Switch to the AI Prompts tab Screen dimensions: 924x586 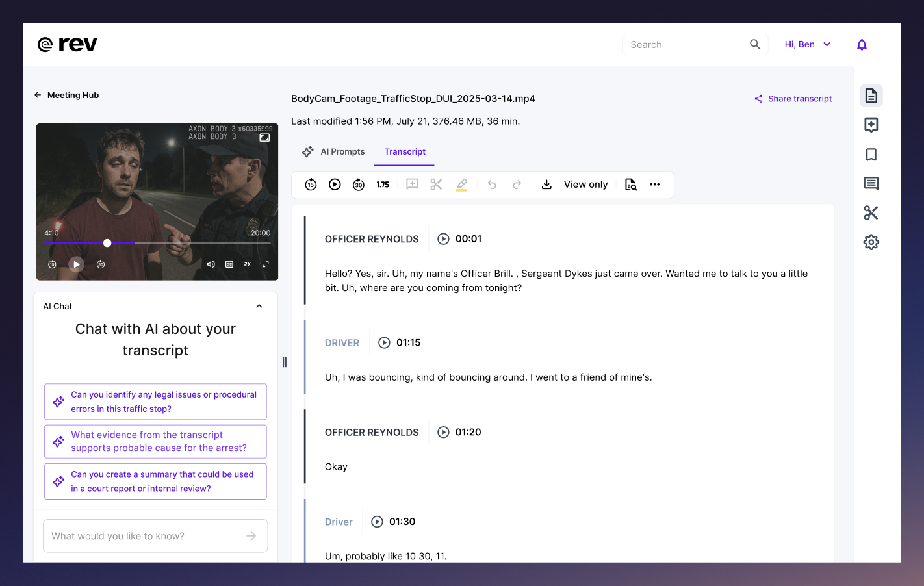tap(342, 151)
